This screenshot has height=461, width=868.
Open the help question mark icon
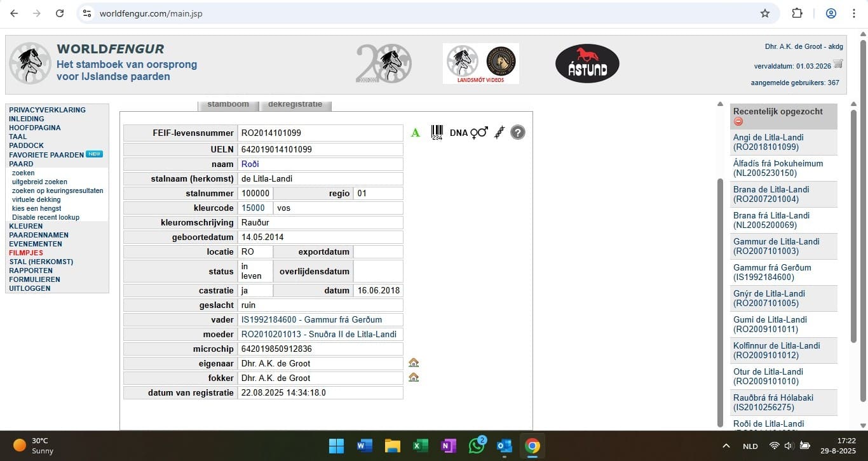518,133
